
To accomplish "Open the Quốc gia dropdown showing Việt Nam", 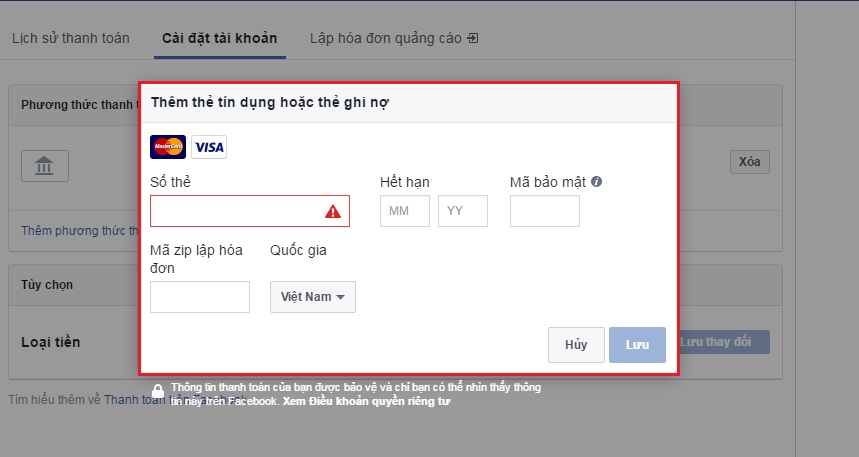I will (x=312, y=297).
